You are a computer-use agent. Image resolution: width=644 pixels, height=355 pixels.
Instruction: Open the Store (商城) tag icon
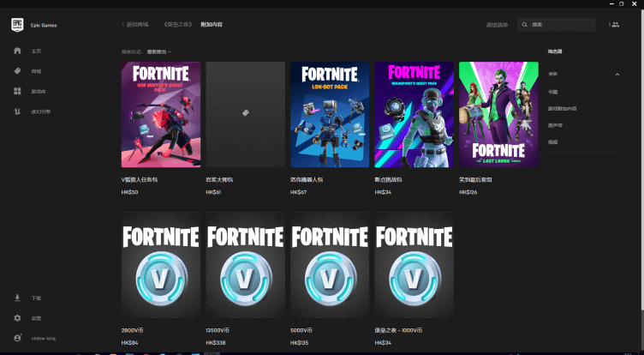pos(17,71)
